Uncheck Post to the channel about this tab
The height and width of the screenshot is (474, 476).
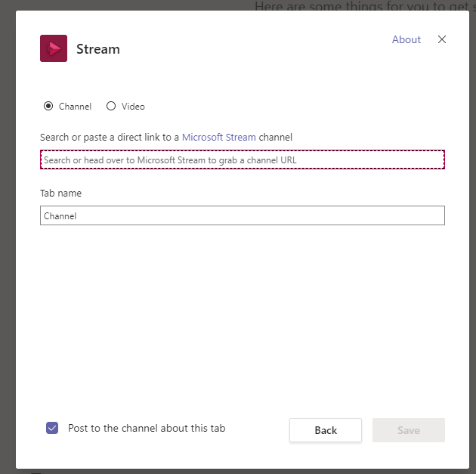click(x=52, y=428)
